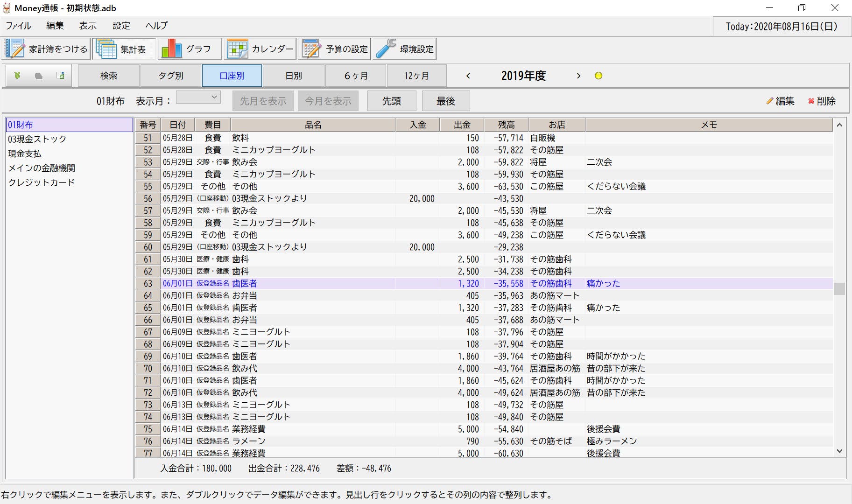Viewport: 852px width, 504px height.
Task: Click the pencil 編集 edit button
Action: point(780,101)
